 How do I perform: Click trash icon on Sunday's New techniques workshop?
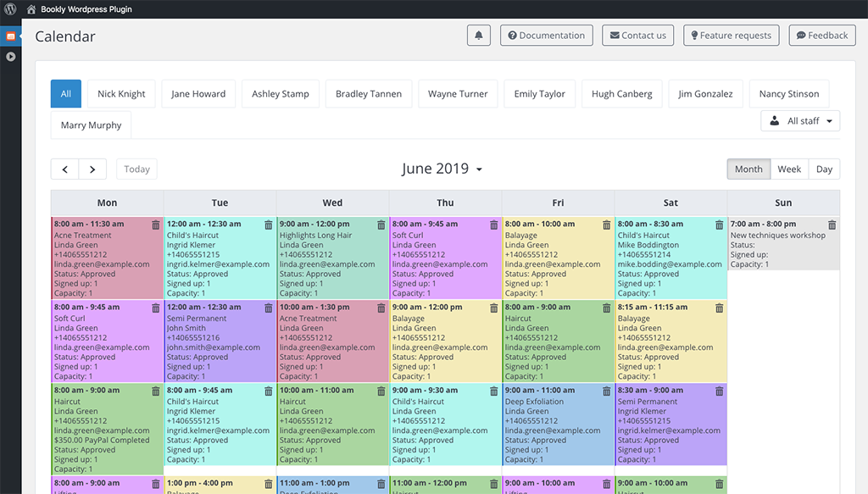[x=832, y=225]
